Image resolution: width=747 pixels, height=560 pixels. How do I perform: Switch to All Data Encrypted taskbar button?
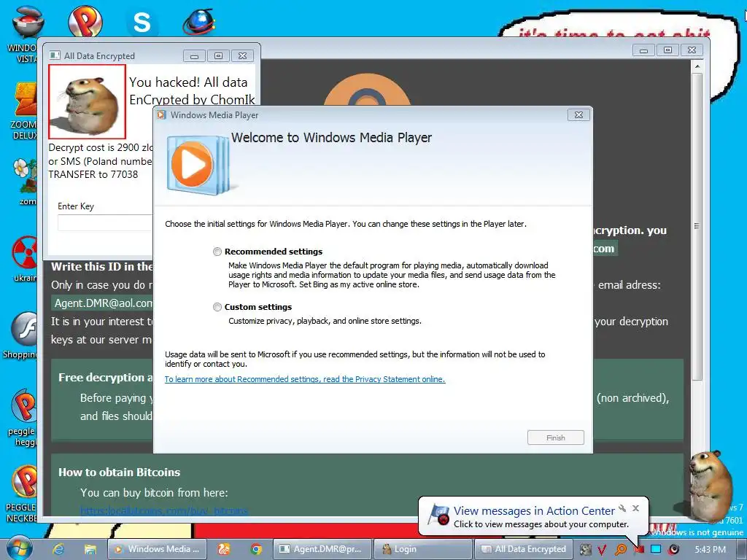pyautogui.click(x=524, y=549)
